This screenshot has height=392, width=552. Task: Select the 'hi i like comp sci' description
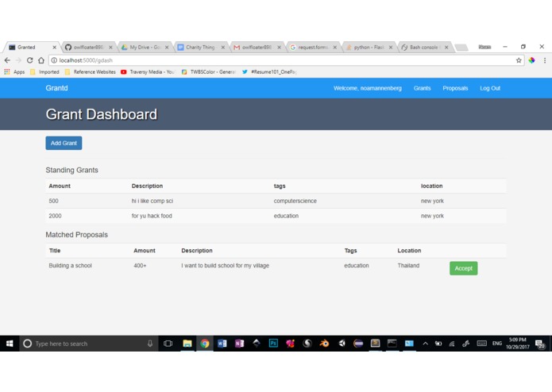152,201
